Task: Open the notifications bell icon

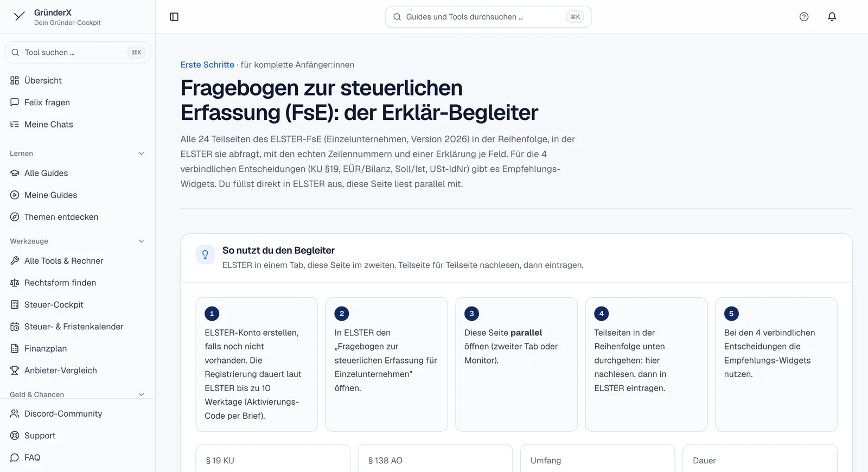Action: point(832,17)
